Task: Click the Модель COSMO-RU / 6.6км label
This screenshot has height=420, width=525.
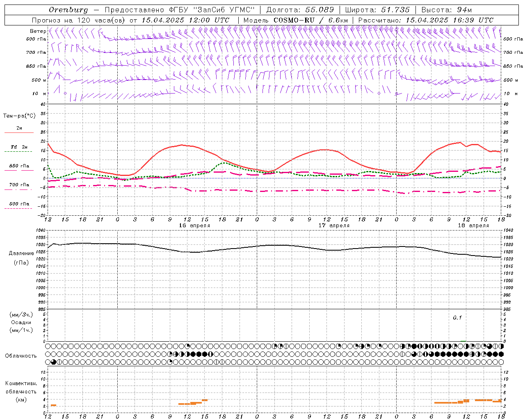Action: [x=295, y=20]
